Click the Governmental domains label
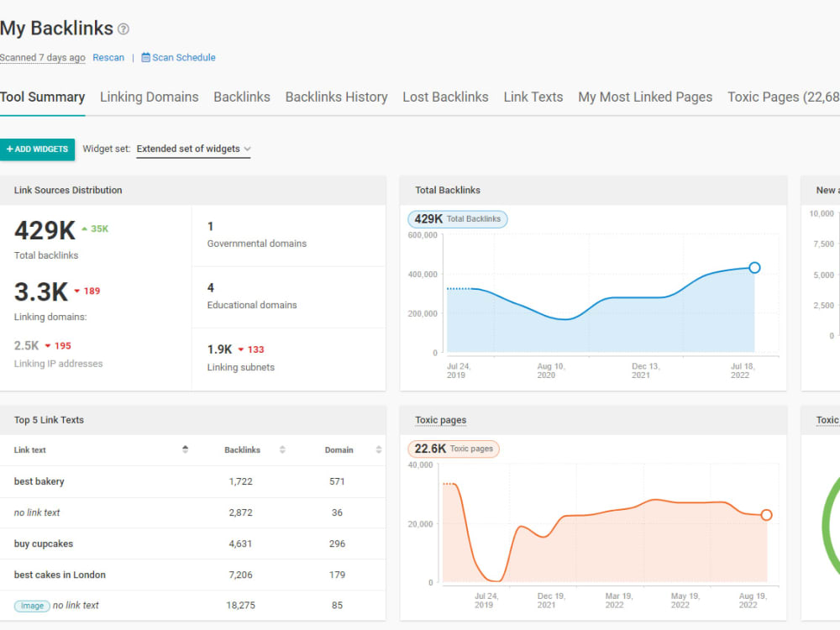 pyautogui.click(x=257, y=244)
